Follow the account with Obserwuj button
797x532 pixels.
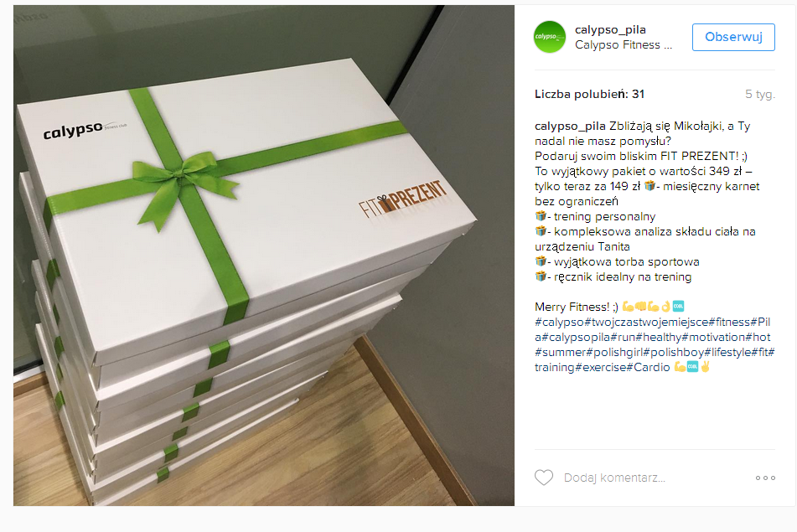pyautogui.click(x=733, y=37)
